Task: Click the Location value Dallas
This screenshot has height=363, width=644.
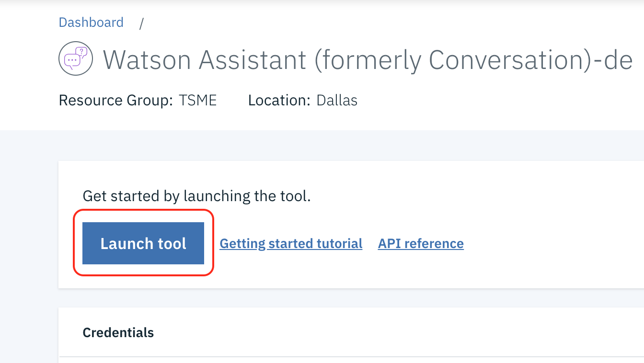Action: coord(337,100)
